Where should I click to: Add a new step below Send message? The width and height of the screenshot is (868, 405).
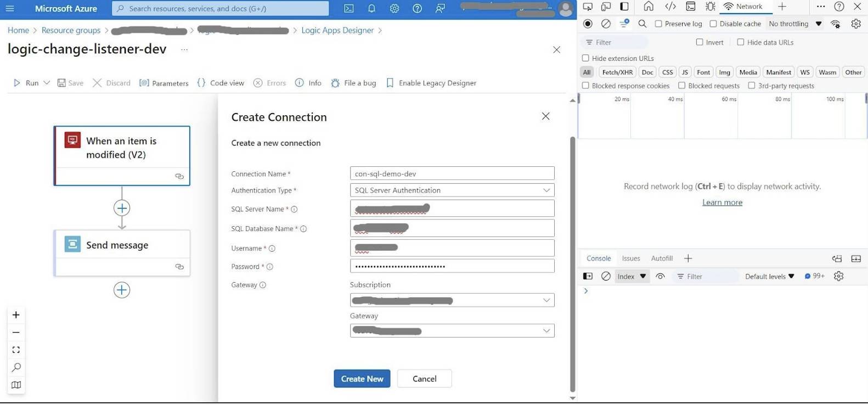pyautogui.click(x=122, y=290)
